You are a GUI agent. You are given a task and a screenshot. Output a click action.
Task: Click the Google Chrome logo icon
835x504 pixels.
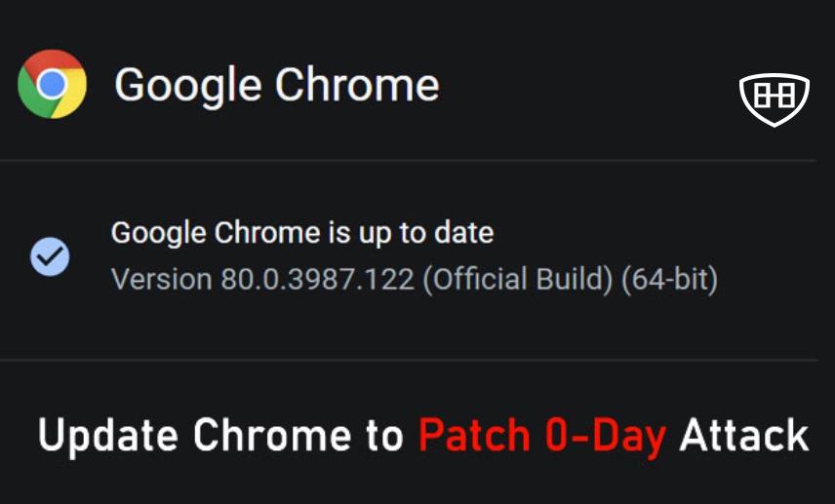tap(52, 84)
